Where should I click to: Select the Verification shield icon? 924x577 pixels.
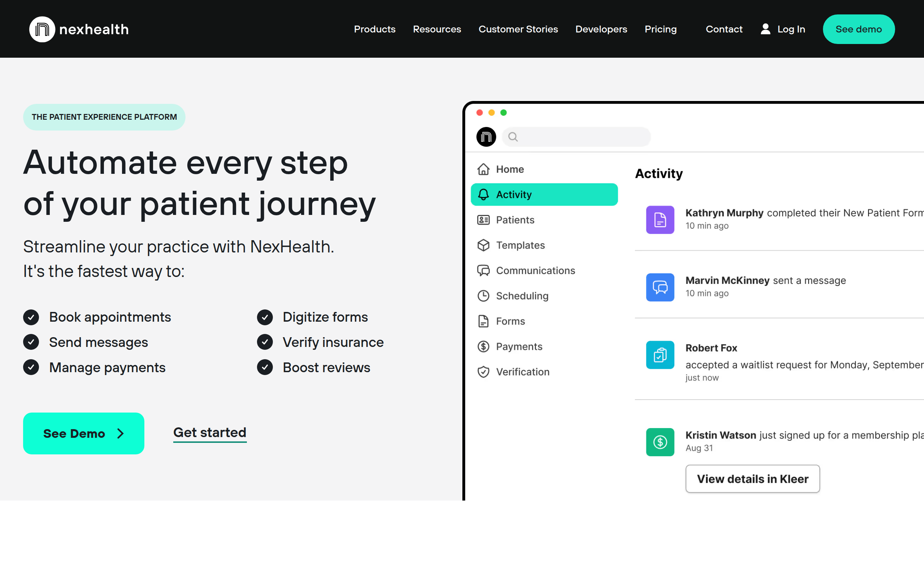click(483, 371)
